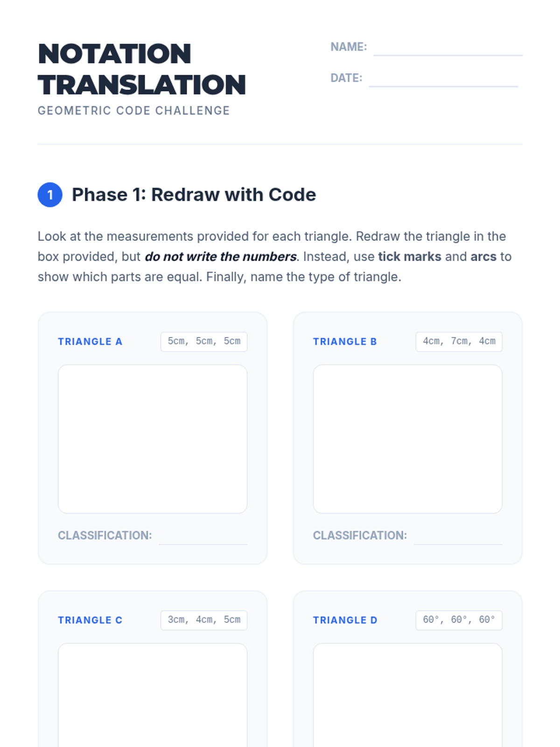Click the Geometric Code Challenge subtitle
Viewport: 560px width, 747px height.
[x=134, y=111]
